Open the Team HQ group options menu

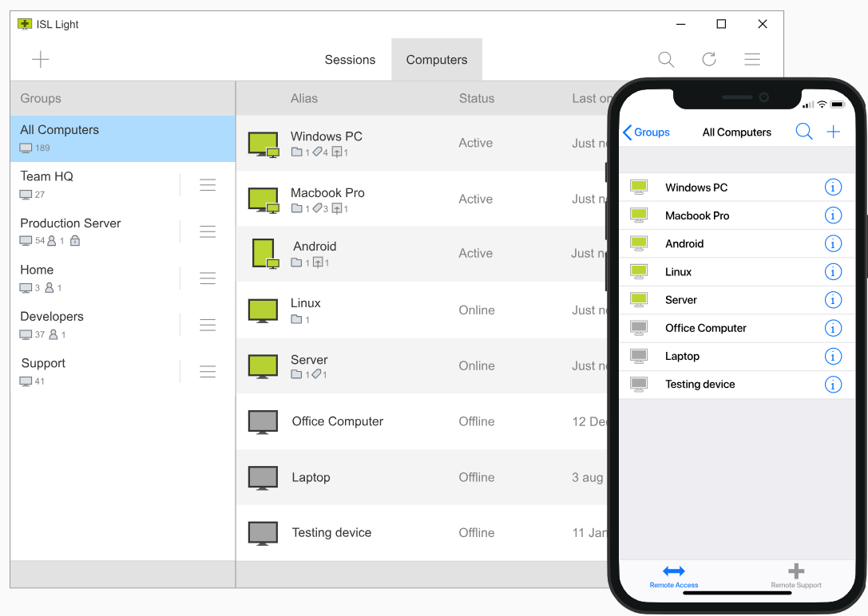(x=208, y=184)
